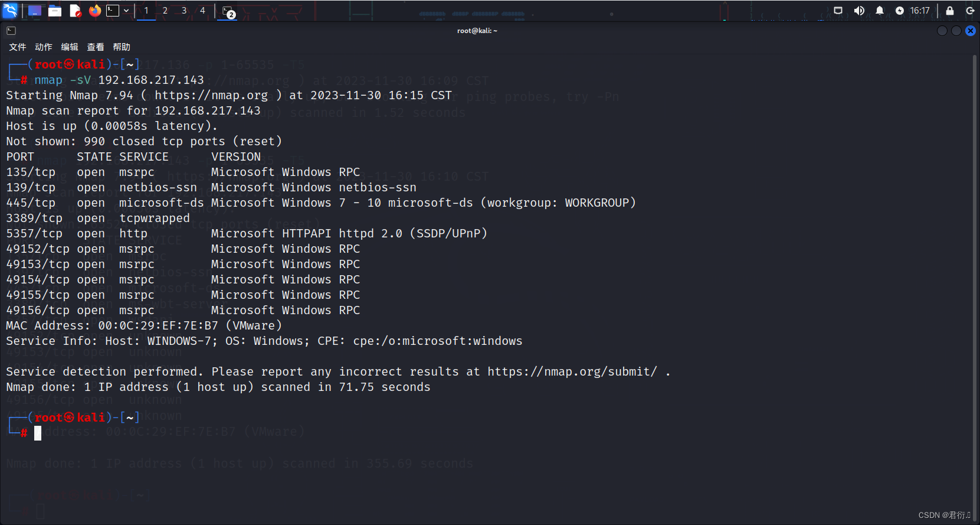Click the 'WINDOWS-7;' host name text
This screenshot has width=980, height=525.
[182, 341]
